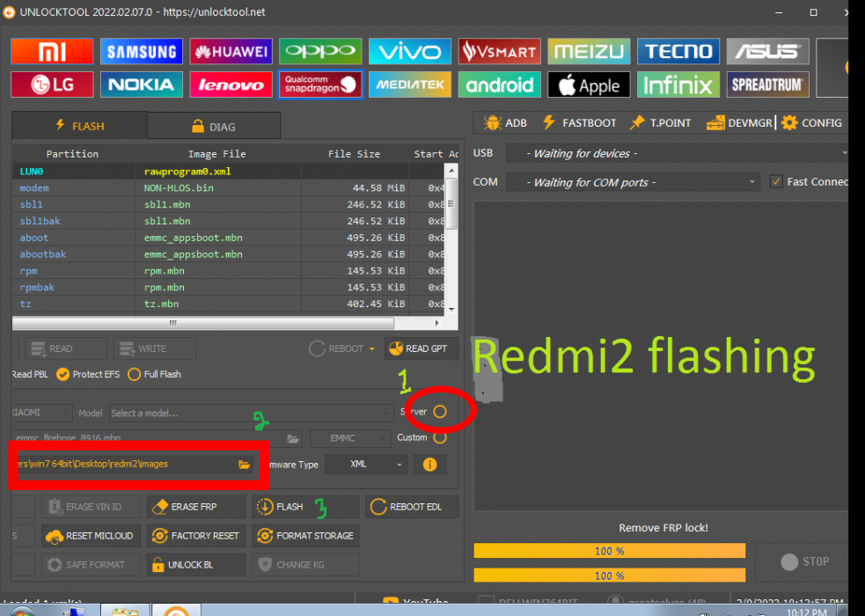865x616 pixels.
Task: Browse for firmware images folder
Action: pyautogui.click(x=245, y=465)
